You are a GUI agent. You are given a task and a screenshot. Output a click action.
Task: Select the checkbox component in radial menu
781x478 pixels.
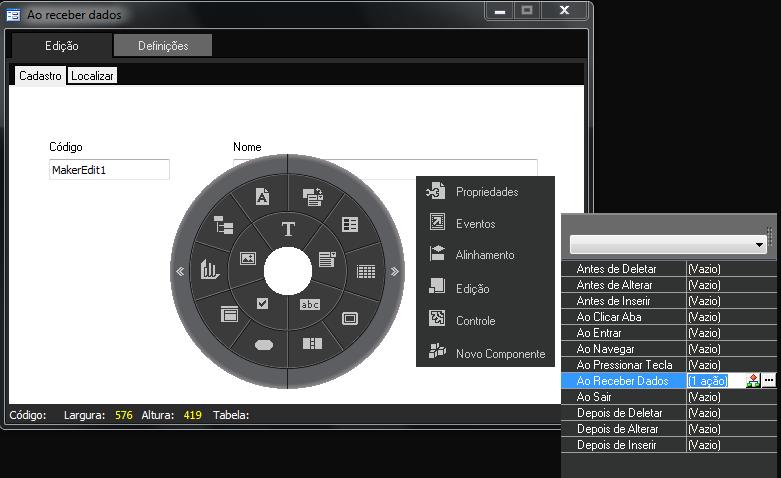263,304
